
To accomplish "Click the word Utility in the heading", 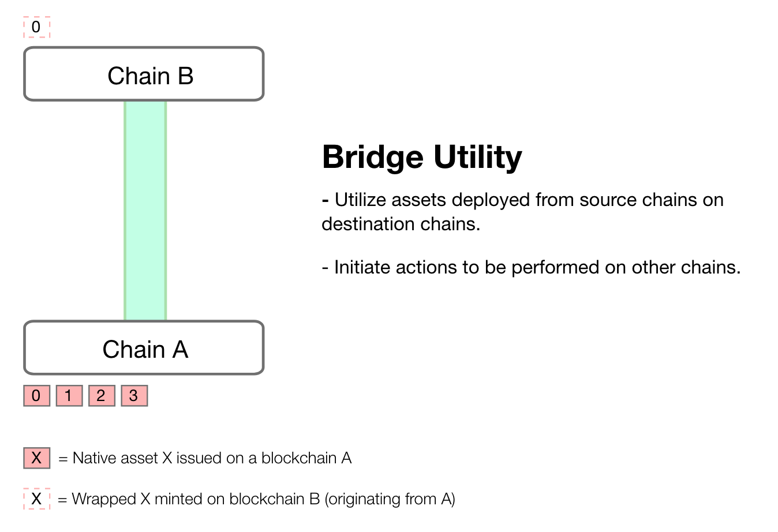I will (x=477, y=157).
